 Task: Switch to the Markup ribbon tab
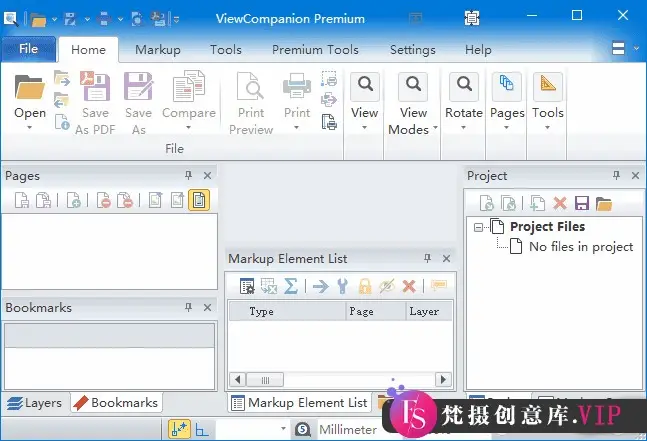tap(158, 50)
